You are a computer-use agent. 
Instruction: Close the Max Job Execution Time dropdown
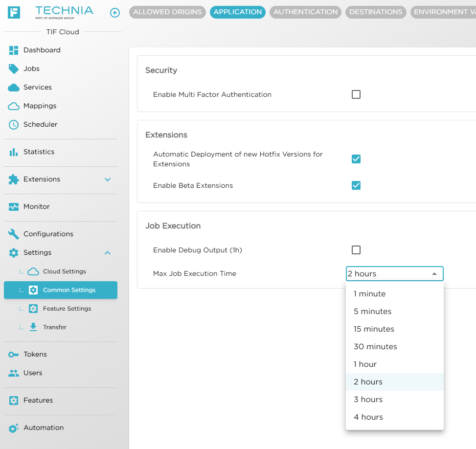(434, 274)
